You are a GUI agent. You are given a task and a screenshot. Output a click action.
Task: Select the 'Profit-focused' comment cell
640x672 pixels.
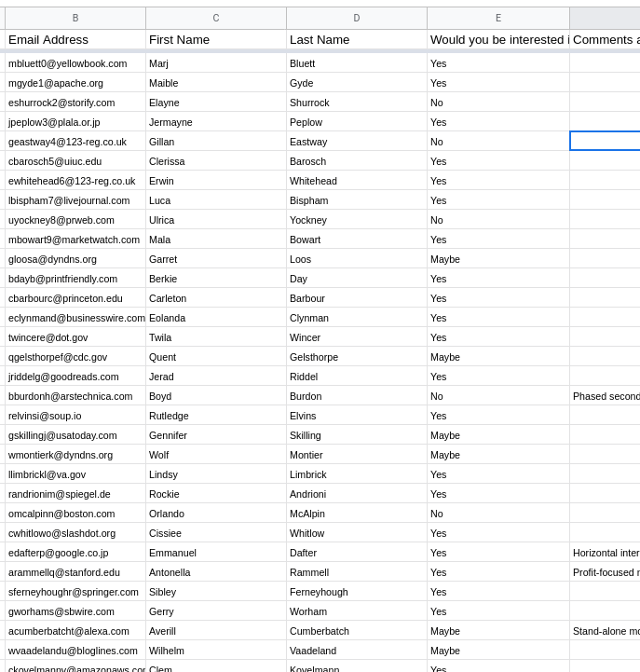(x=605, y=572)
